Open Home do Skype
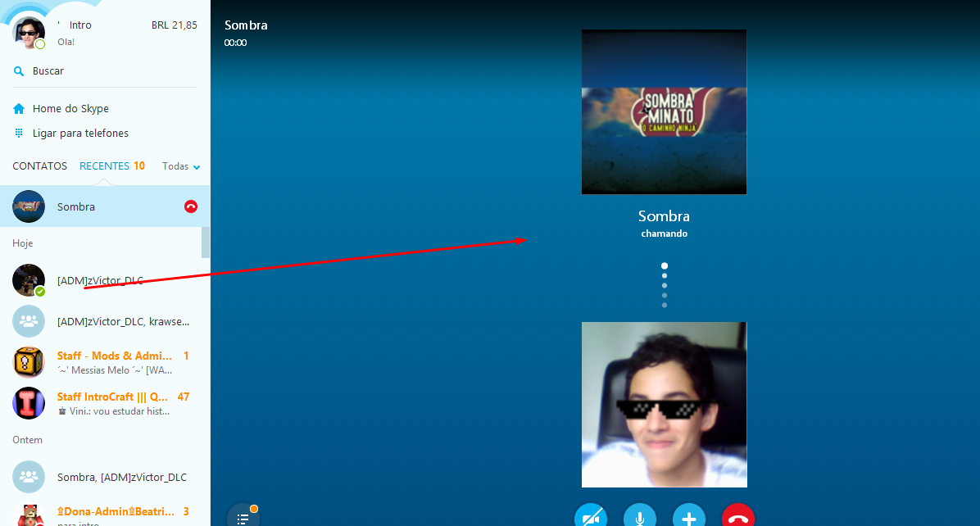 70,109
